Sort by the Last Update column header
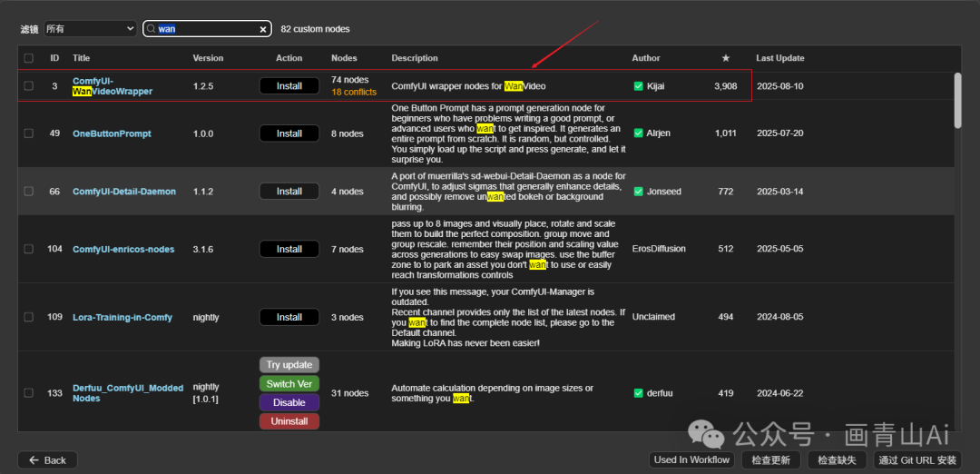This screenshot has width=980, height=474. click(x=780, y=58)
